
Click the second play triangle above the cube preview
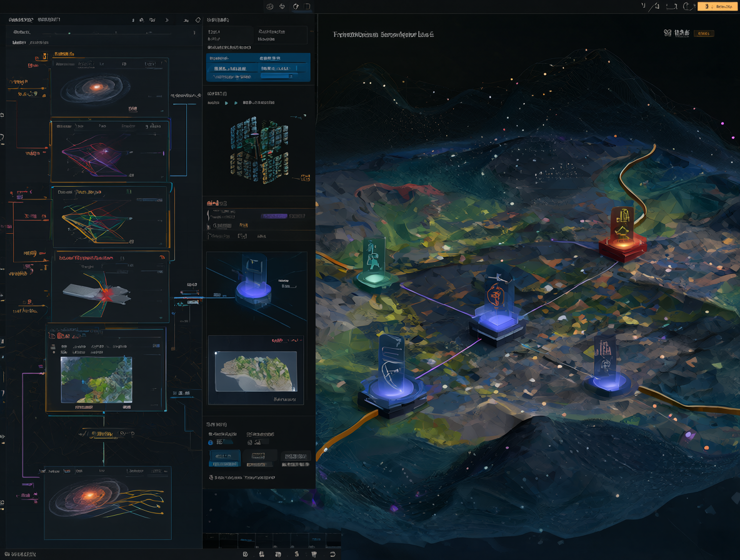[236, 103]
